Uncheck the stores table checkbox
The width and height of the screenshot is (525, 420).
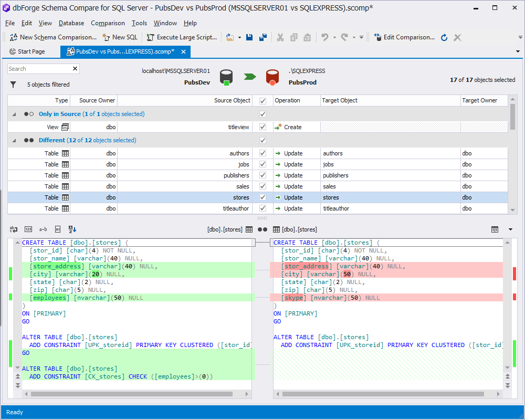tap(262, 197)
